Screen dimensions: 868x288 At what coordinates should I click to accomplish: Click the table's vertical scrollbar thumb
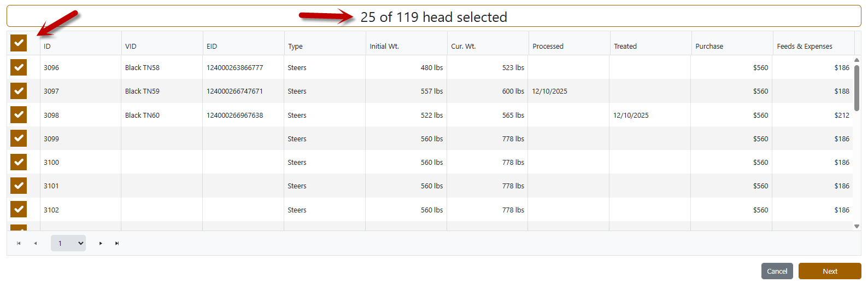[857, 88]
